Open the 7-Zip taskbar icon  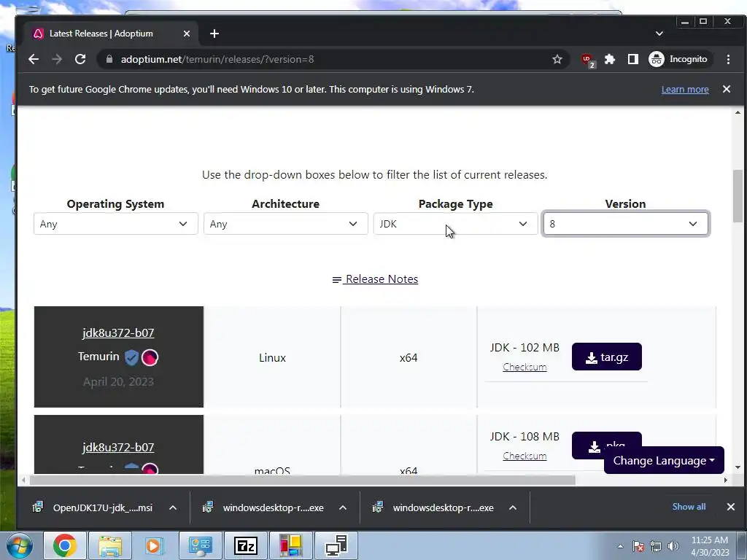pos(245,545)
